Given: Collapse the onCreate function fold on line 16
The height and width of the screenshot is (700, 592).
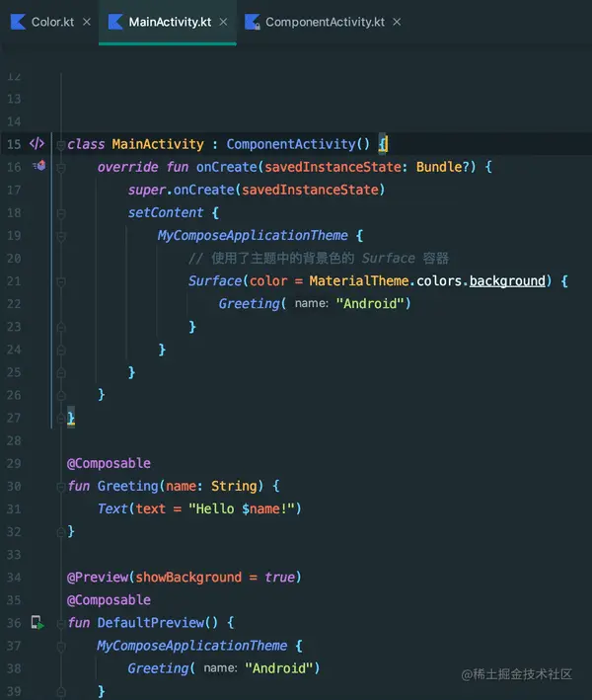Looking at the screenshot, I should 61,168.
